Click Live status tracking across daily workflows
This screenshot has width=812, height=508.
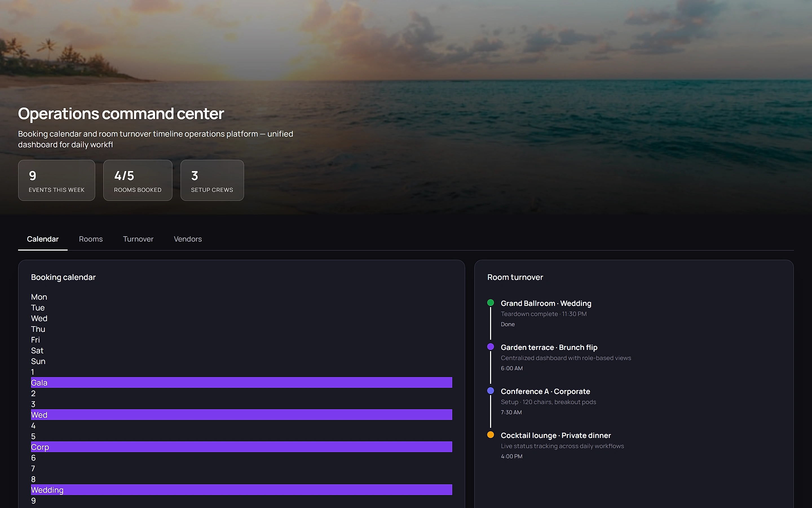(562, 446)
